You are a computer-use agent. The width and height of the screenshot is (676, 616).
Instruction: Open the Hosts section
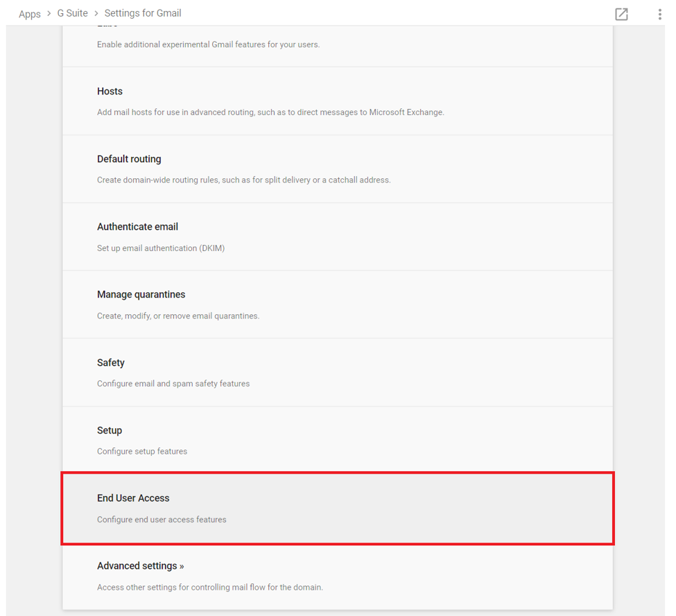coord(338,101)
